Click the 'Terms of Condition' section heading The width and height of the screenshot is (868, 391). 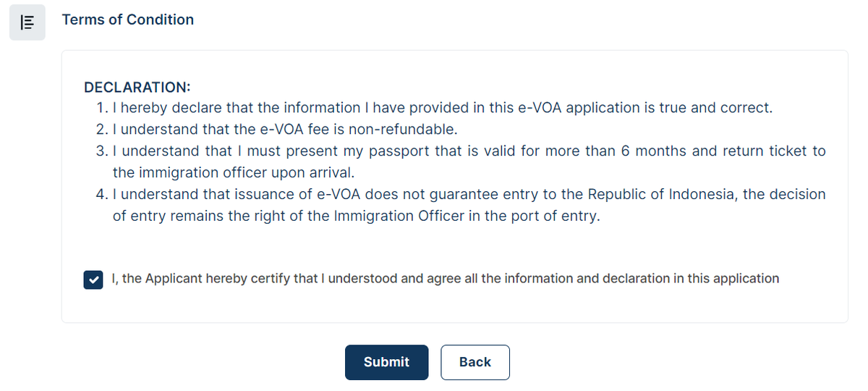click(128, 20)
